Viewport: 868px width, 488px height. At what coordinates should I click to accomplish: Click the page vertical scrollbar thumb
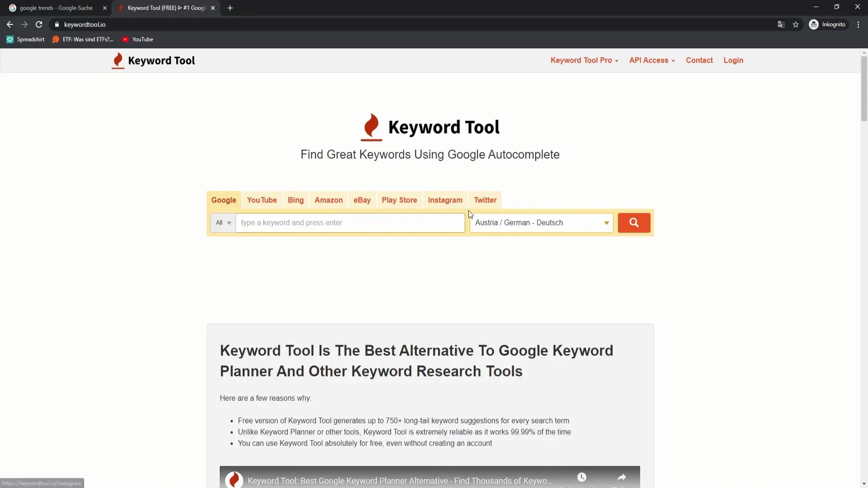864,89
